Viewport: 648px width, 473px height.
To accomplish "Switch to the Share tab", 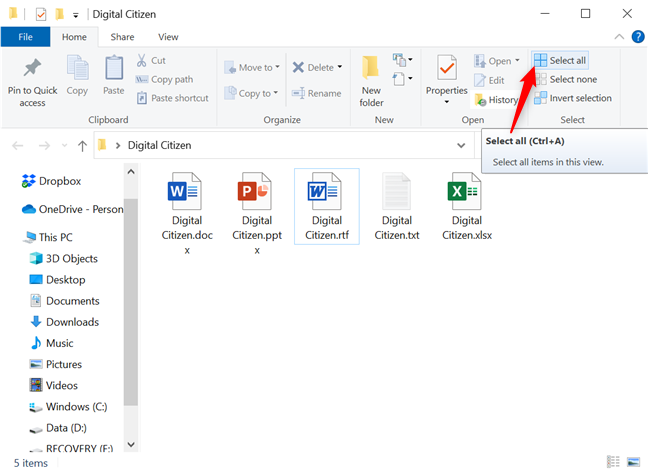I will pyautogui.click(x=122, y=37).
